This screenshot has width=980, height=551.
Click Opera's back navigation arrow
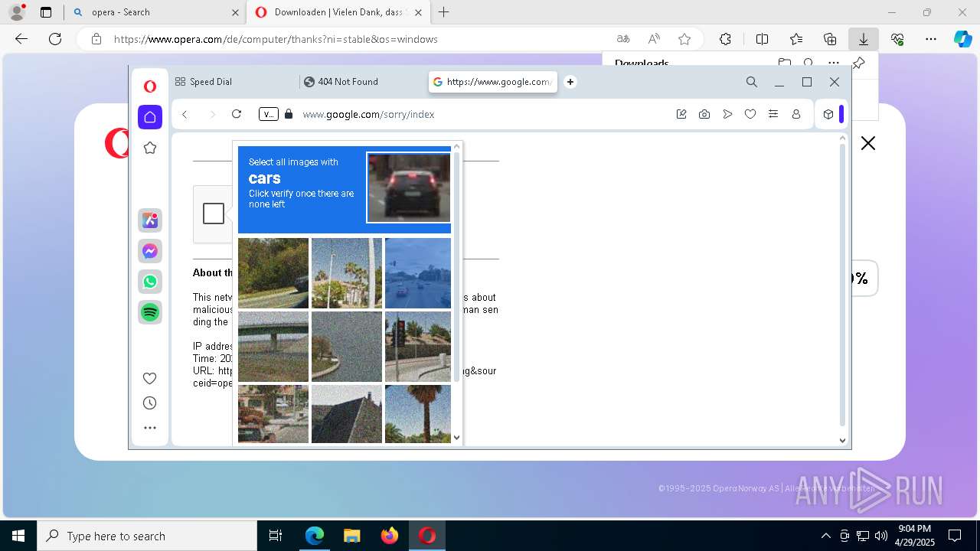click(185, 114)
